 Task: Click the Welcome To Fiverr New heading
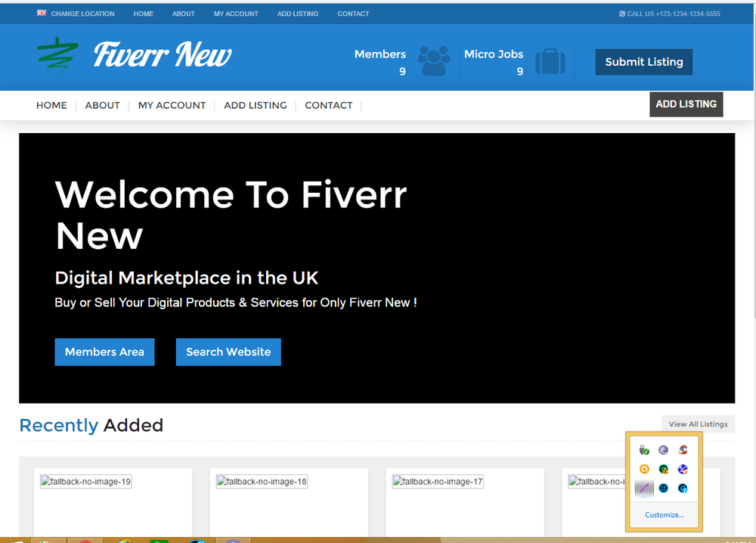pos(231,215)
